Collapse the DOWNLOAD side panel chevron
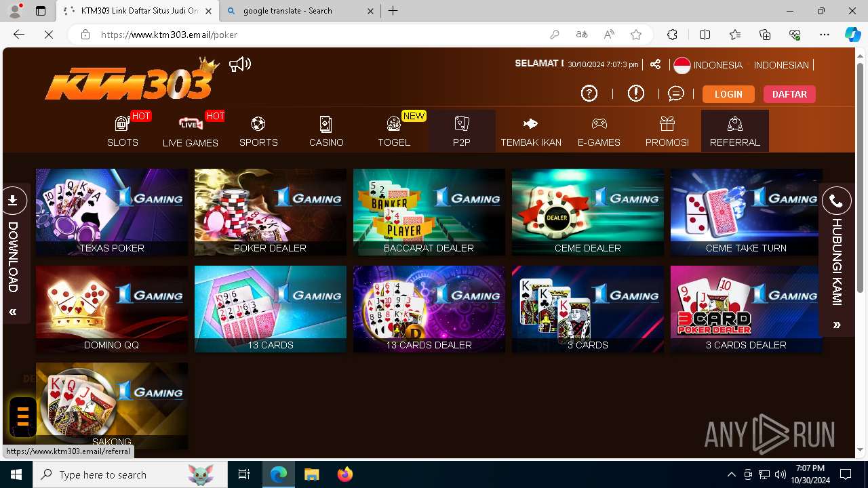 point(13,312)
